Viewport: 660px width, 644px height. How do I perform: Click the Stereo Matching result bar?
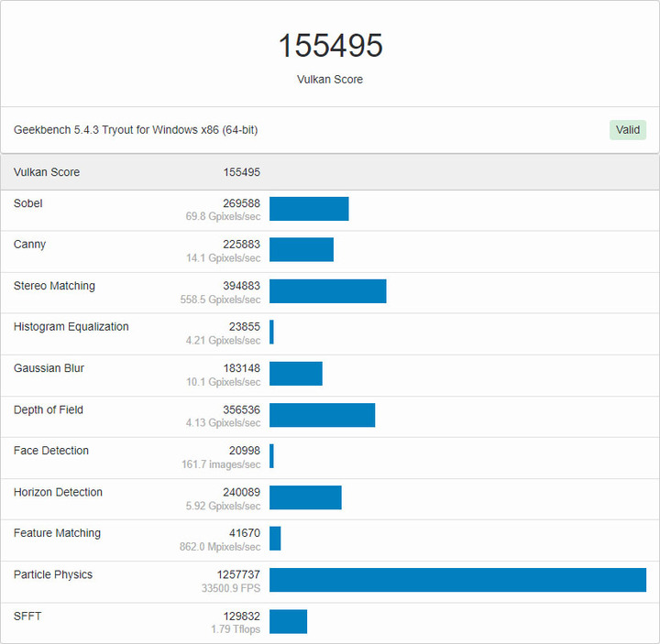coord(327,291)
